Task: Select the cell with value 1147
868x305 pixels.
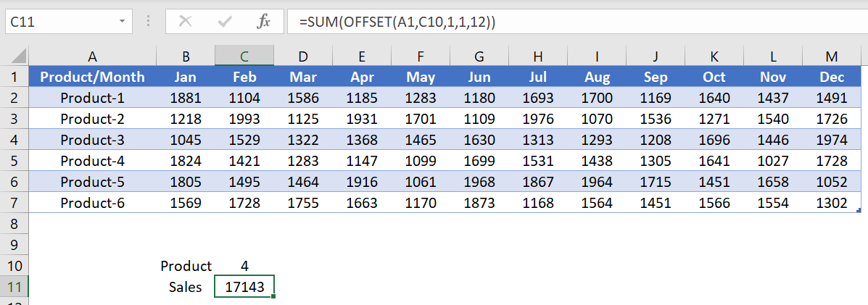Action: (x=361, y=161)
